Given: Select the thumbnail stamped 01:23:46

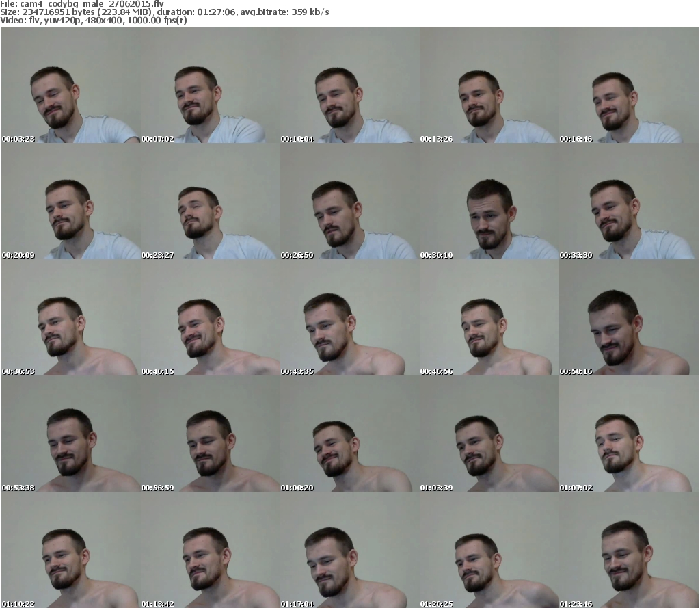Looking at the screenshot, I should click(x=629, y=549).
